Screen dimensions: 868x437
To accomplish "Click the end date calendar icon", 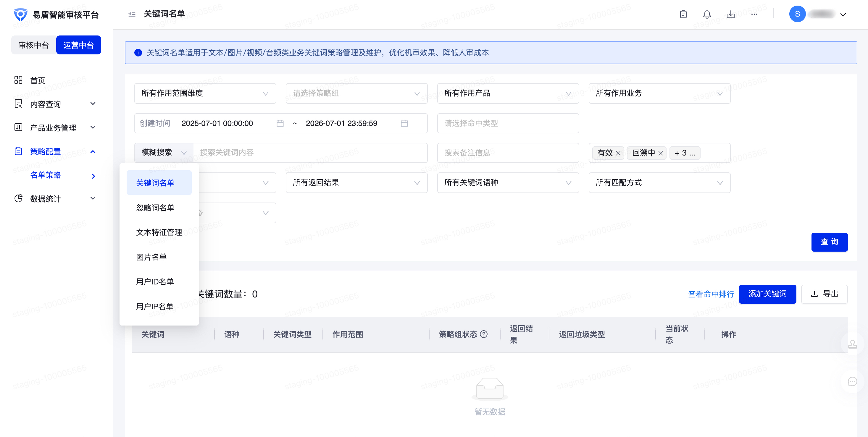I will (404, 123).
